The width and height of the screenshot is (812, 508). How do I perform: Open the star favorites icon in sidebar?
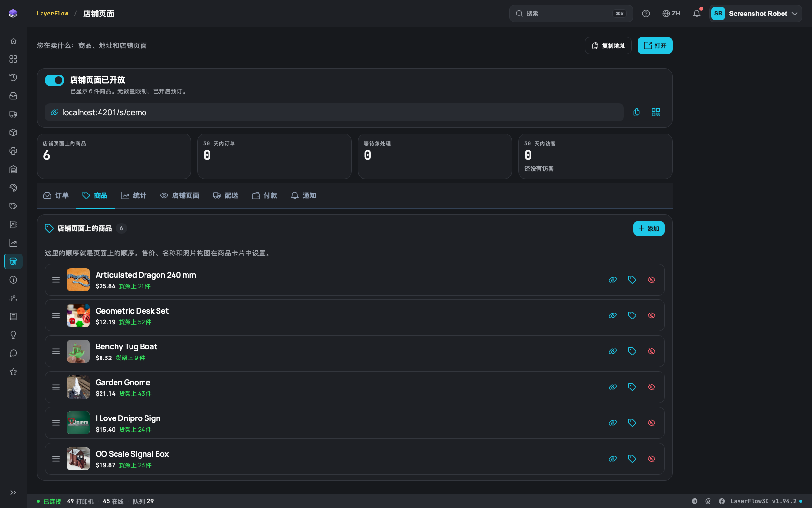(x=14, y=372)
